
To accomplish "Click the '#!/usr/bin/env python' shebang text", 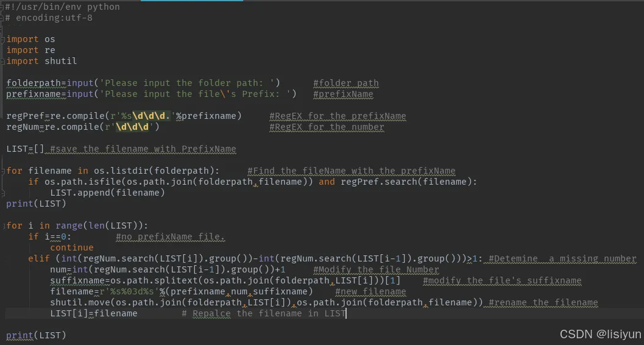I will [x=62, y=7].
